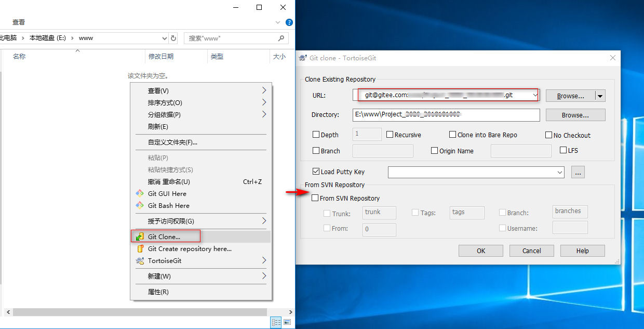
Task: Toggle the Depth checkbox
Action: tap(316, 135)
